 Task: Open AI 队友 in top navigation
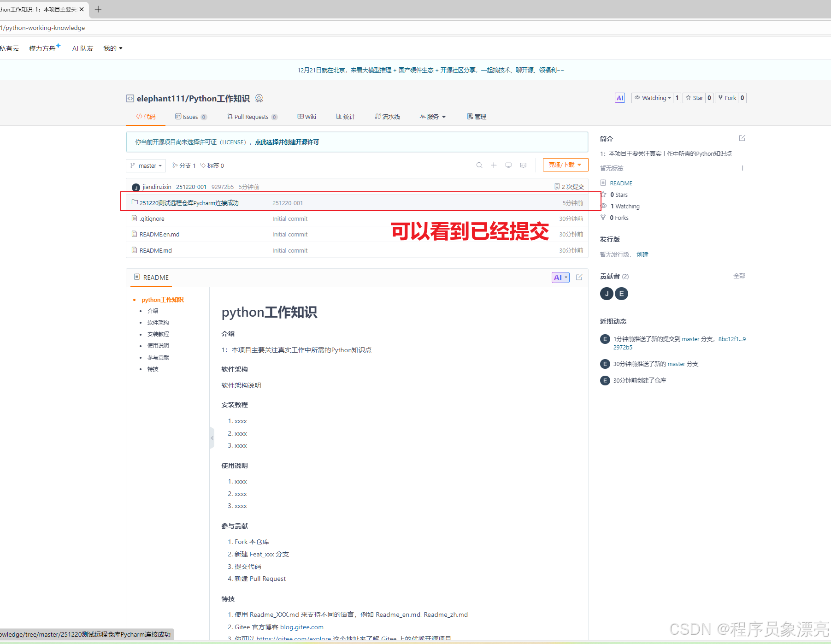pos(83,48)
